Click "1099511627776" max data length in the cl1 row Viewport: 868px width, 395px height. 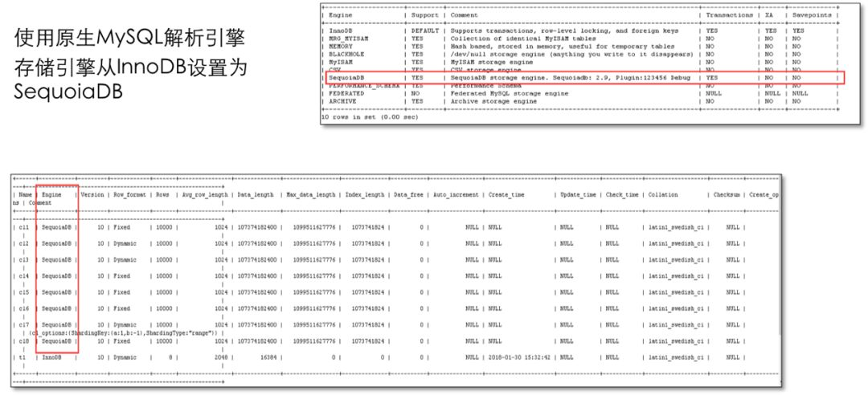click(x=313, y=227)
